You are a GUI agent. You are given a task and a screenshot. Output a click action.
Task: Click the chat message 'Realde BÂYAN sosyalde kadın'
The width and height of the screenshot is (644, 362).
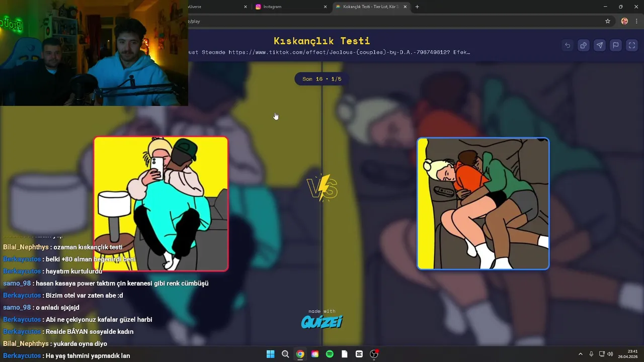tap(90, 332)
